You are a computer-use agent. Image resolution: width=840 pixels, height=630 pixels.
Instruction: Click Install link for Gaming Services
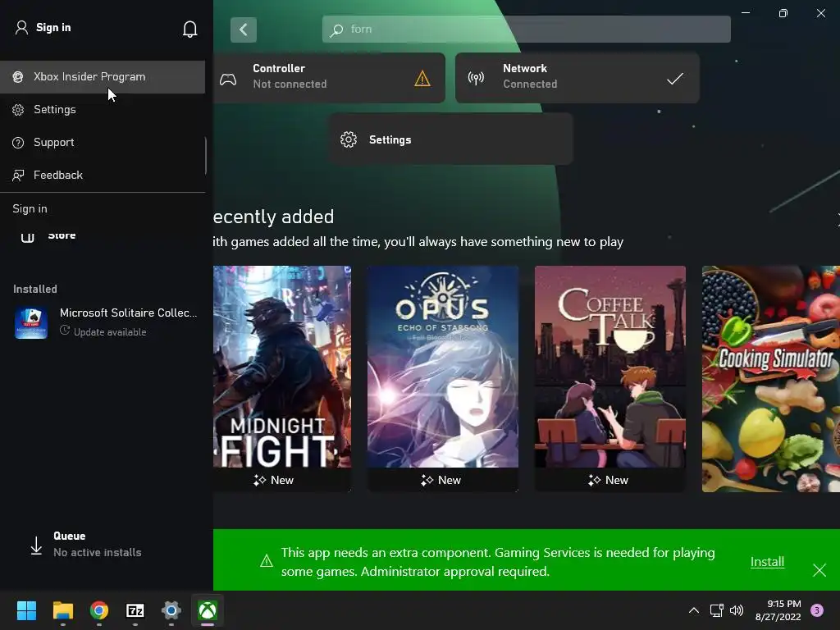(x=767, y=561)
